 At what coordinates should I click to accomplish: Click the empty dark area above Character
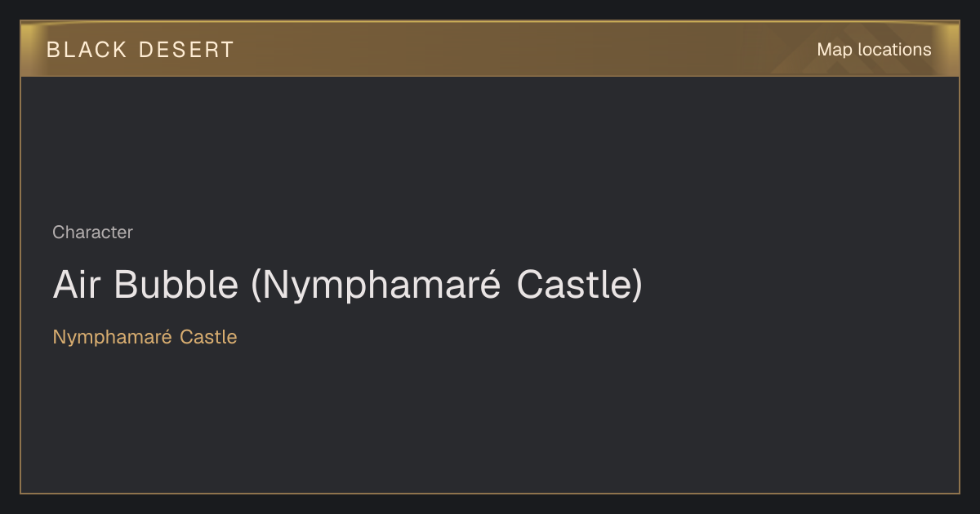click(490, 147)
